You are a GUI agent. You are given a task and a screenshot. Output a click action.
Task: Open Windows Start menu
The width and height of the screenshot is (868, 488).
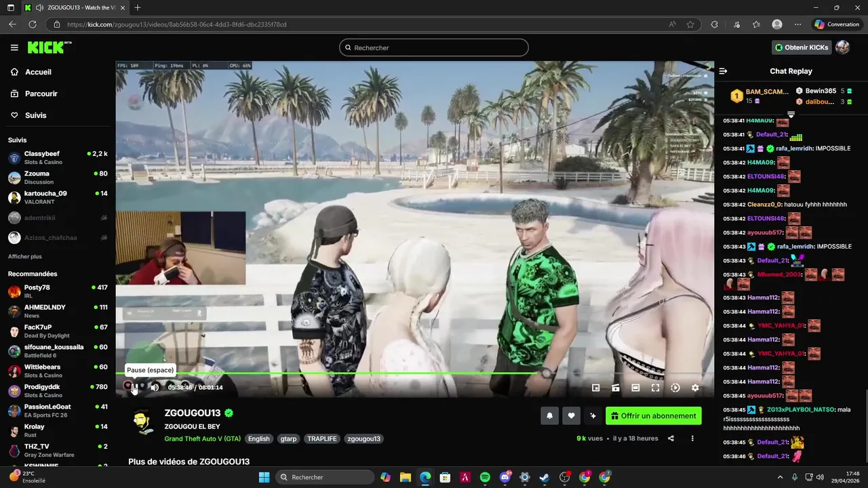264,477
